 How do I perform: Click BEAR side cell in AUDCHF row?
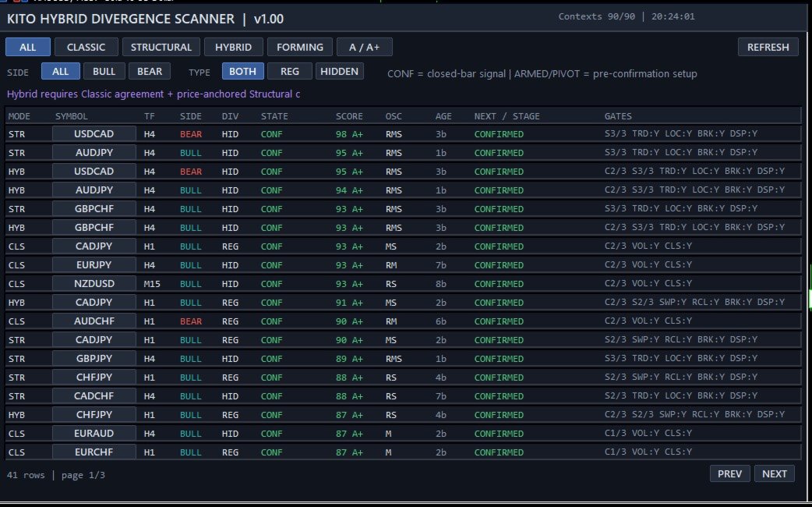(x=191, y=321)
